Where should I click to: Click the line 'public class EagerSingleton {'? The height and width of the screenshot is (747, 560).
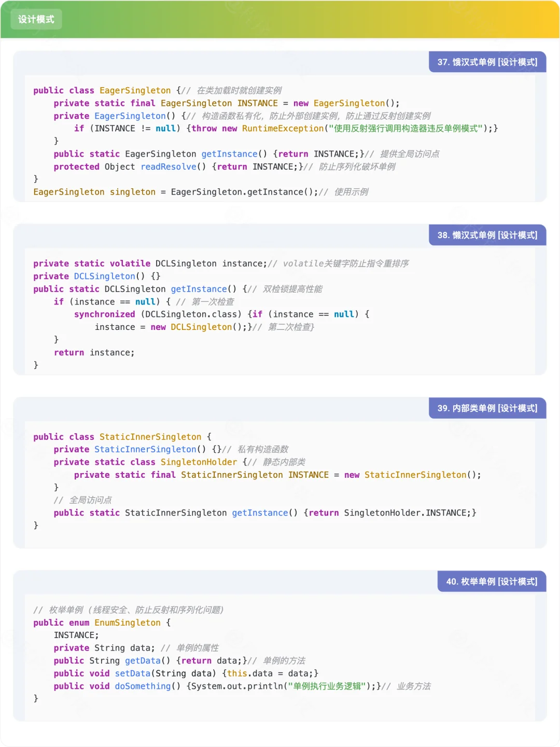coord(107,90)
